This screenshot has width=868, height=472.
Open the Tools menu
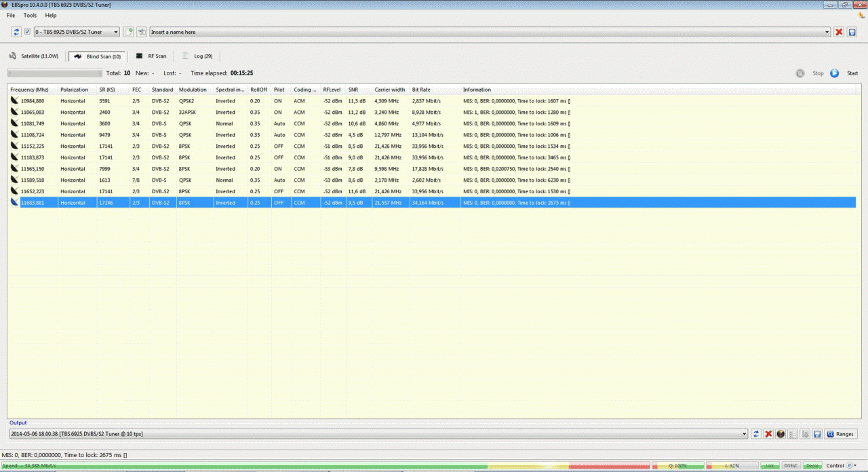[30, 15]
